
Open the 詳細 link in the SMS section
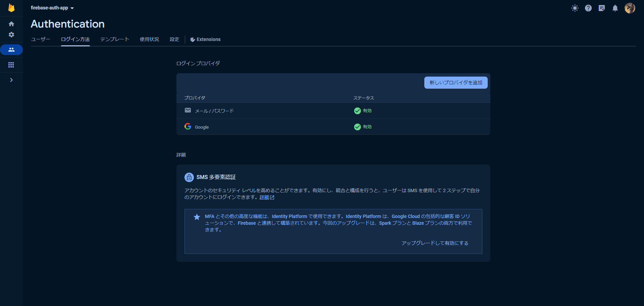(265, 197)
